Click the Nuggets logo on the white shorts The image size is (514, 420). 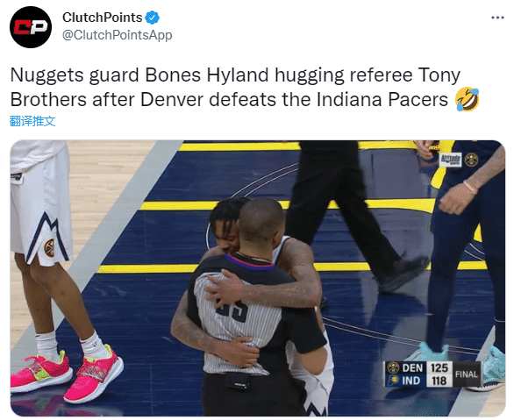[49, 247]
